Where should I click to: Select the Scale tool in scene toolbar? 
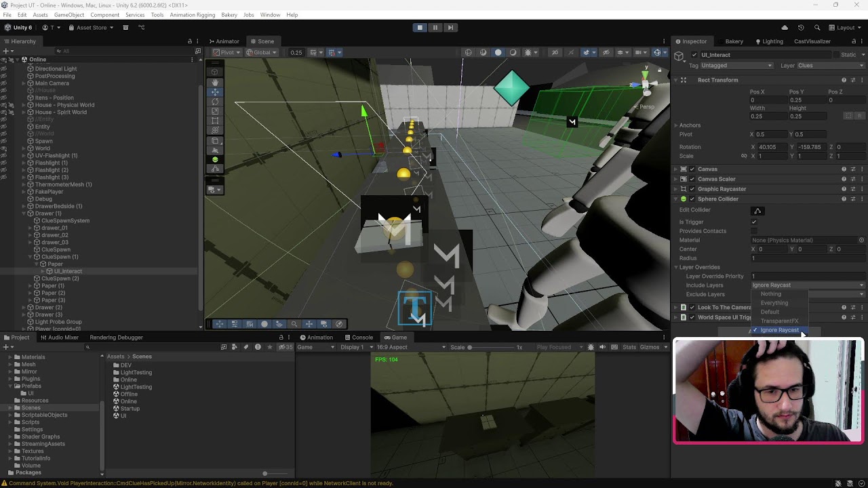click(x=215, y=111)
